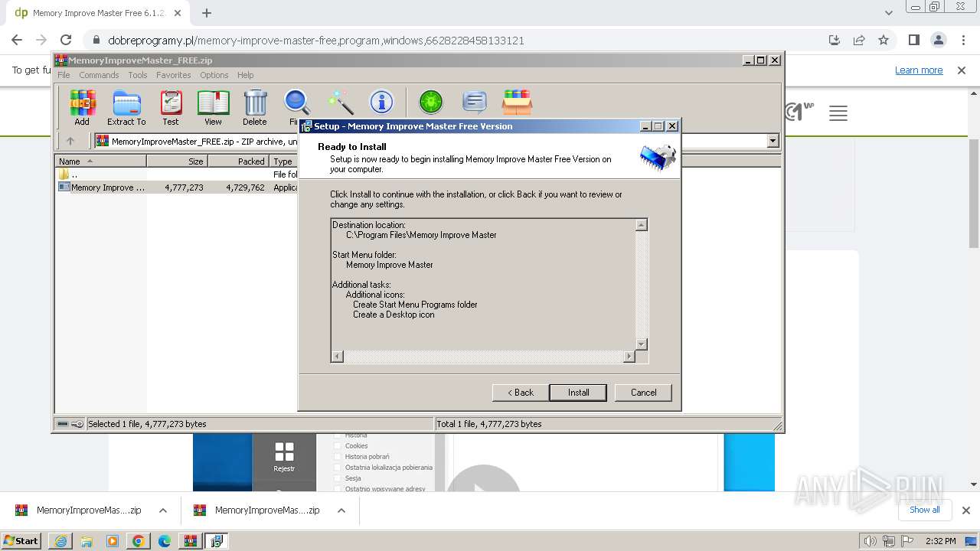This screenshot has width=980, height=551.
Task: Click the Add toolbar icon in WinRAR
Action: pyautogui.click(x=82, y=108)
